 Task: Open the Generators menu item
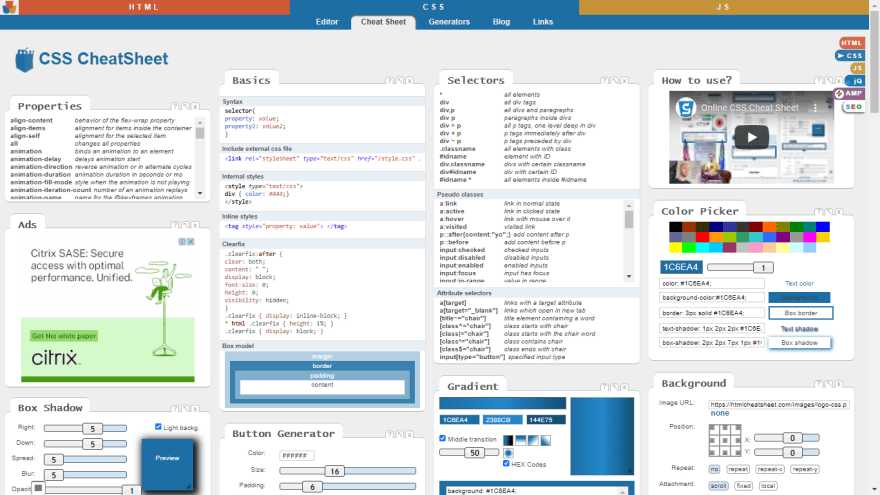click(449, 22)
